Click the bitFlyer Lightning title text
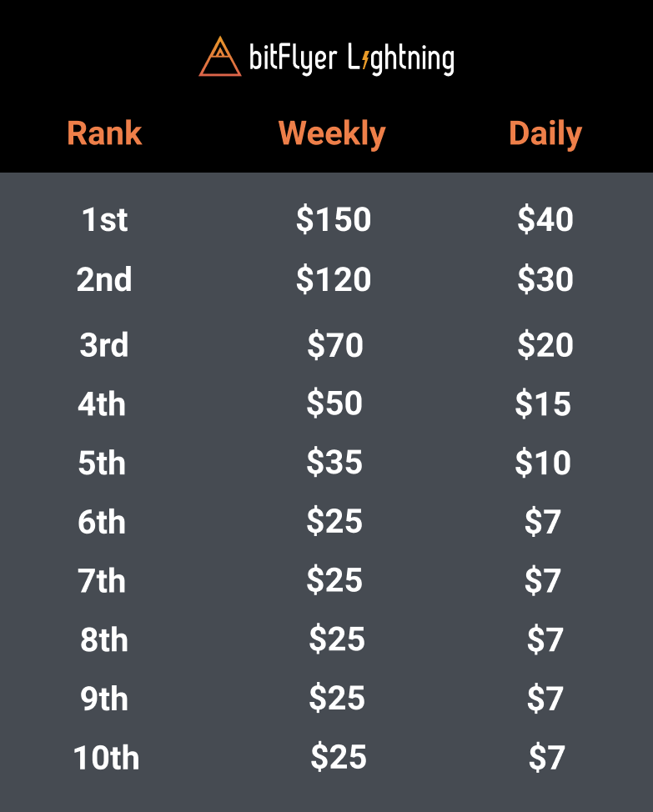This screenshot has height=812, width=653. (x=352, y=59)
